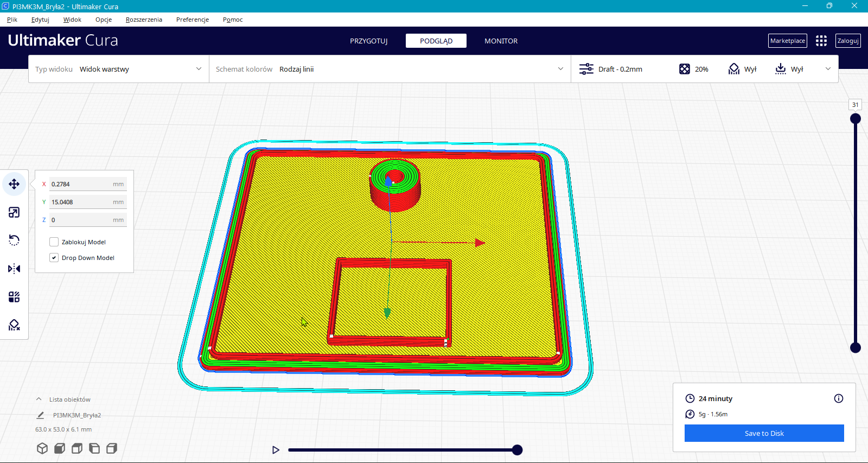The height and width of the screenshot is (463, 868).
Task: Click the 5g · 1.56m material estimate
Action: pyautogui.click(x=713, y=414)
